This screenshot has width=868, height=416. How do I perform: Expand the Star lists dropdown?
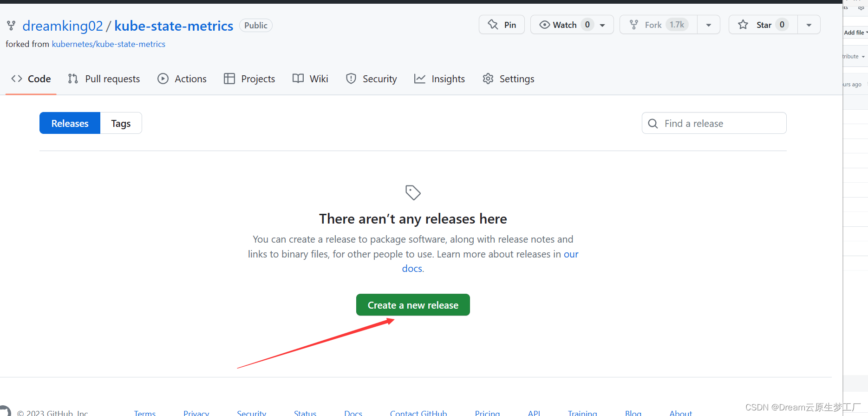coord(809,25)
